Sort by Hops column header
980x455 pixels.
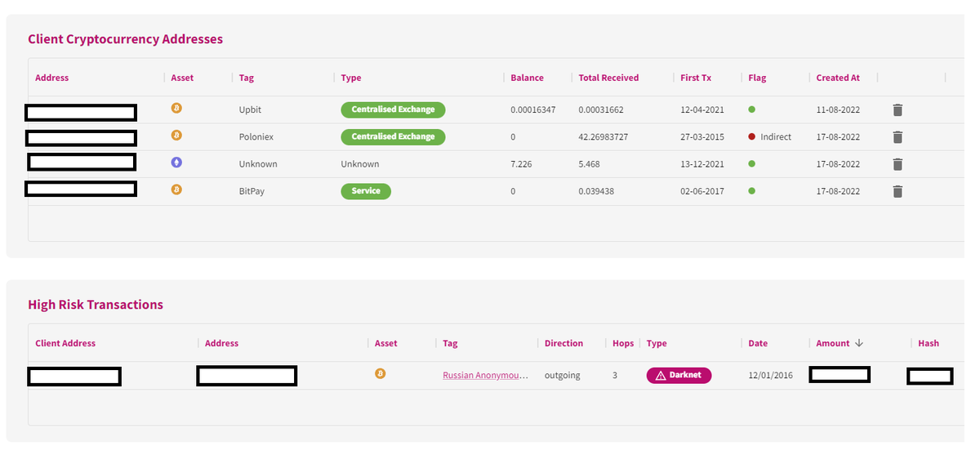[x=623, y=343]
